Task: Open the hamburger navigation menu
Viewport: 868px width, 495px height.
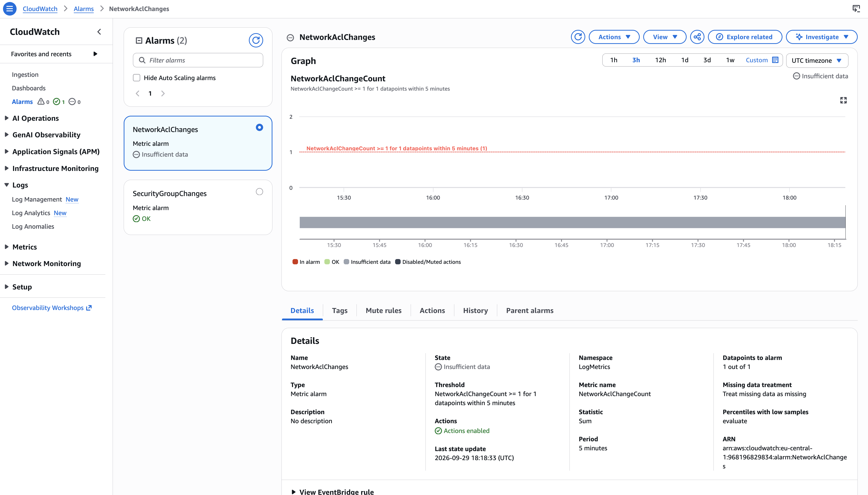Action: pyautogui.click(x=10, y=9)
